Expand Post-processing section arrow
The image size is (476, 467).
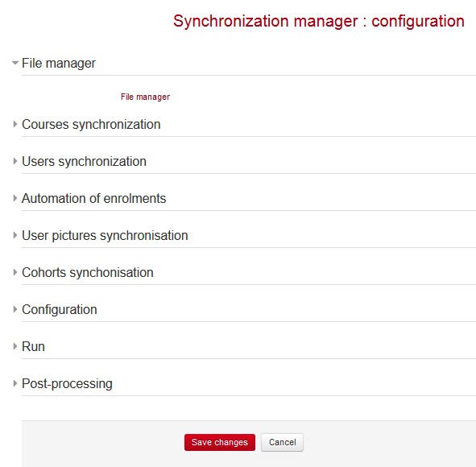[x=15, y=383]
